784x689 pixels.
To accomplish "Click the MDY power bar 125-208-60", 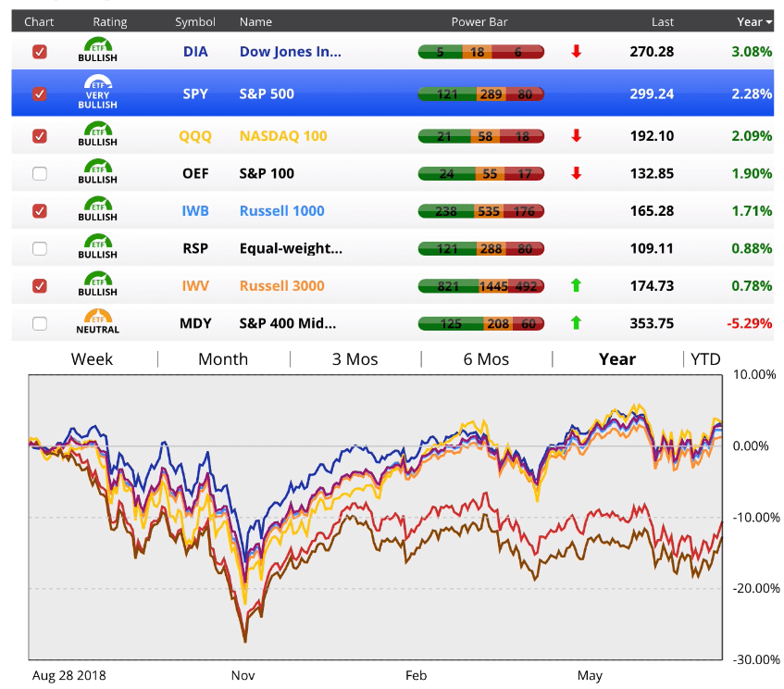I will click(481, 324).
